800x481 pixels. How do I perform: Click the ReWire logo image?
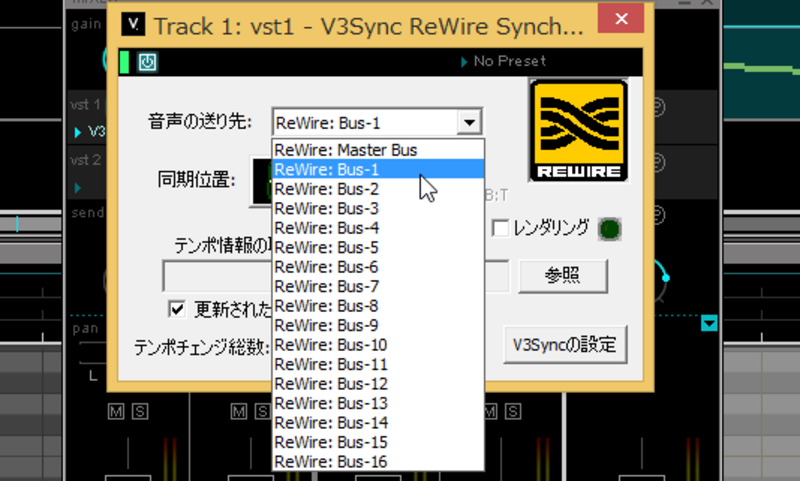579,131
